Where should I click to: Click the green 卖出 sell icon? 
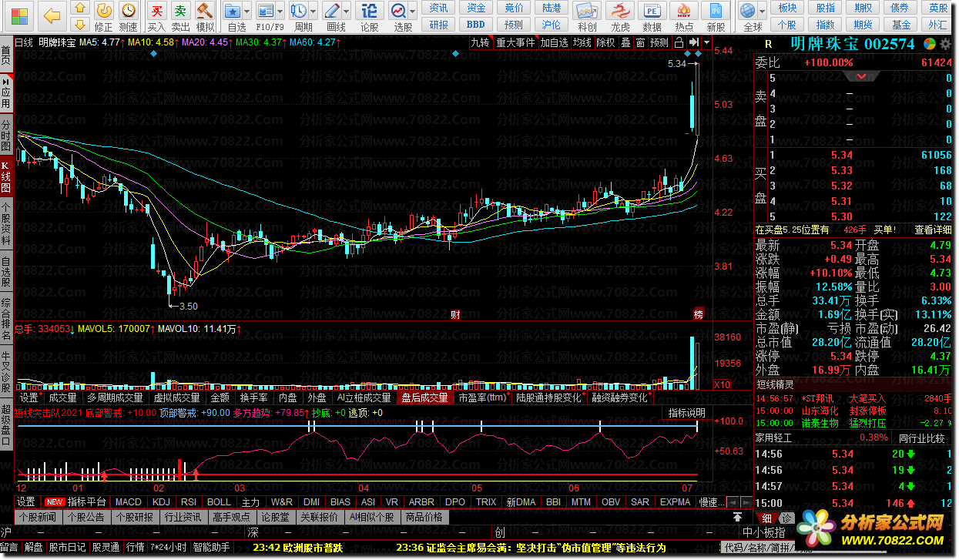click(180, 11)
